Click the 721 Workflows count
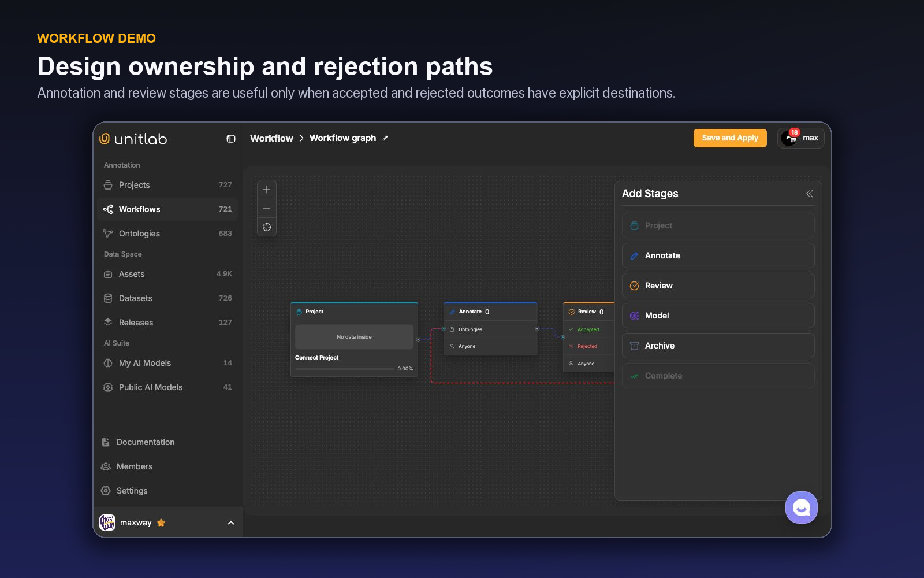924x578 pixels. pos(225,209)
